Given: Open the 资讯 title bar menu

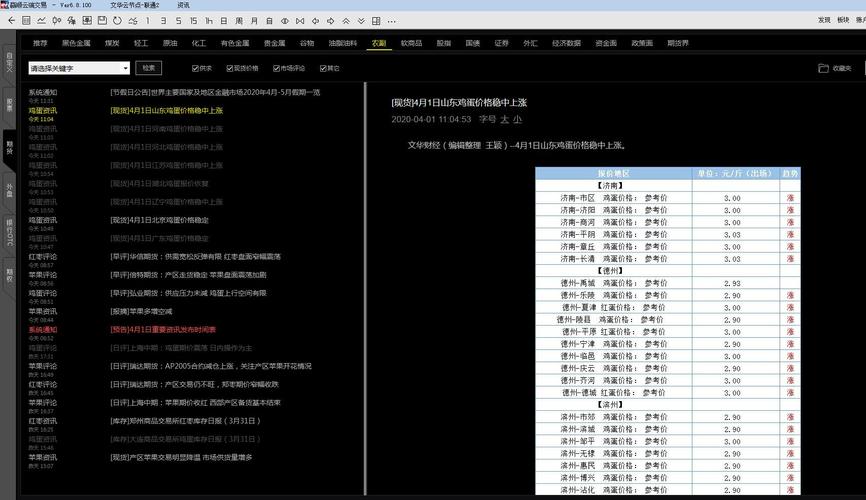Looking at the screenshot, I should click(183, 5).
